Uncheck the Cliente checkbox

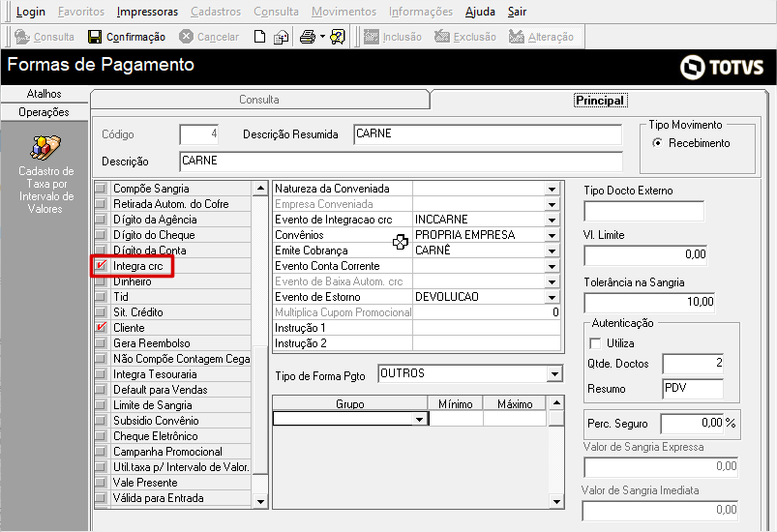101,328
